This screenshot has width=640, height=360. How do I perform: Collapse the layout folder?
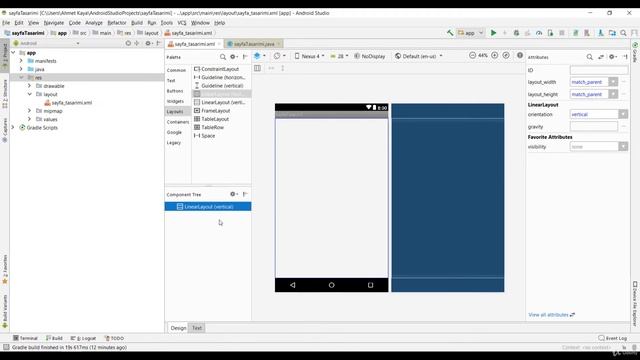click(29, 94)
